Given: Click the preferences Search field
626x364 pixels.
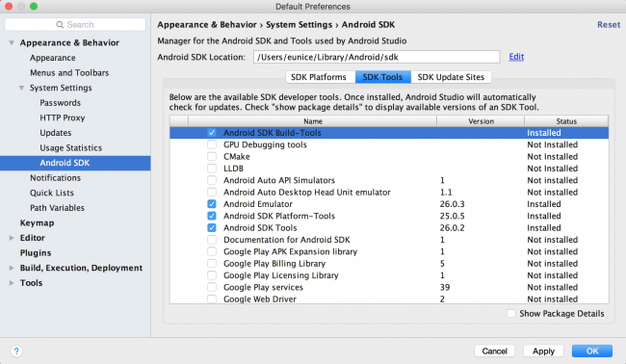Looking at the screenshot, I should tap(75, 25).
